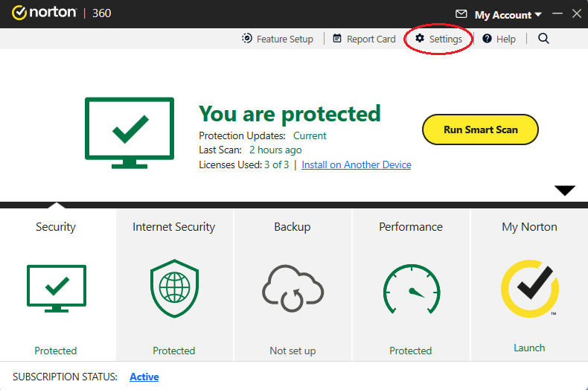This screenshot has width=588, height=390.
Task: Open Norton Settings
Action: (438, 39)
